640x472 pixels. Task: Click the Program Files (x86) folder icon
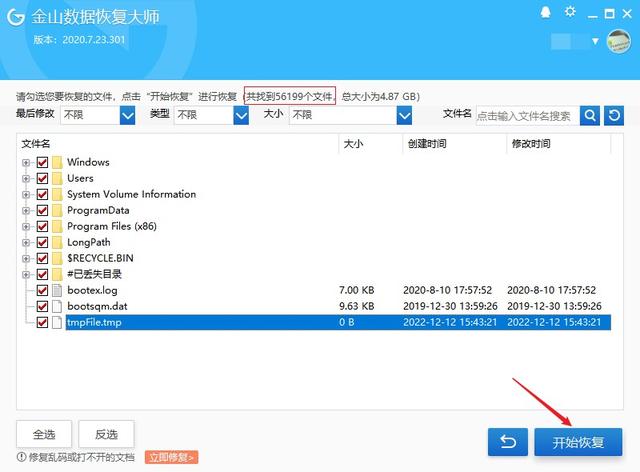click(x=57, y=226)
